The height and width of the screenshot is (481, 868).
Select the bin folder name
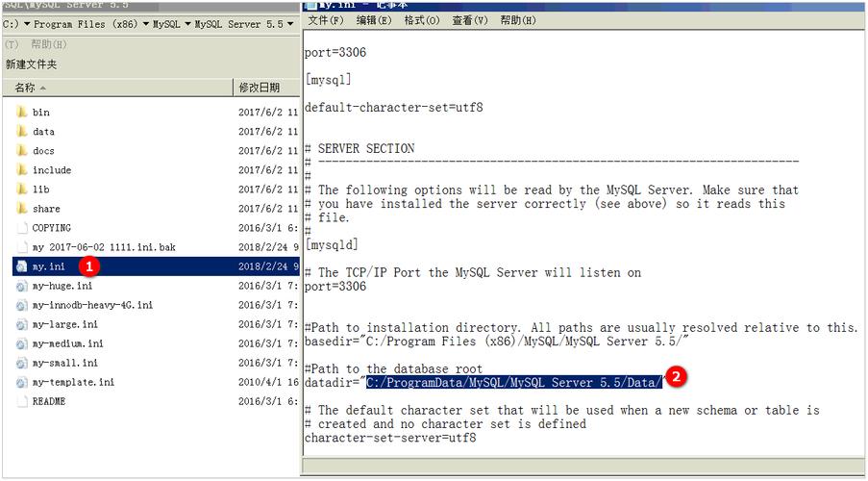coord(41,113)
